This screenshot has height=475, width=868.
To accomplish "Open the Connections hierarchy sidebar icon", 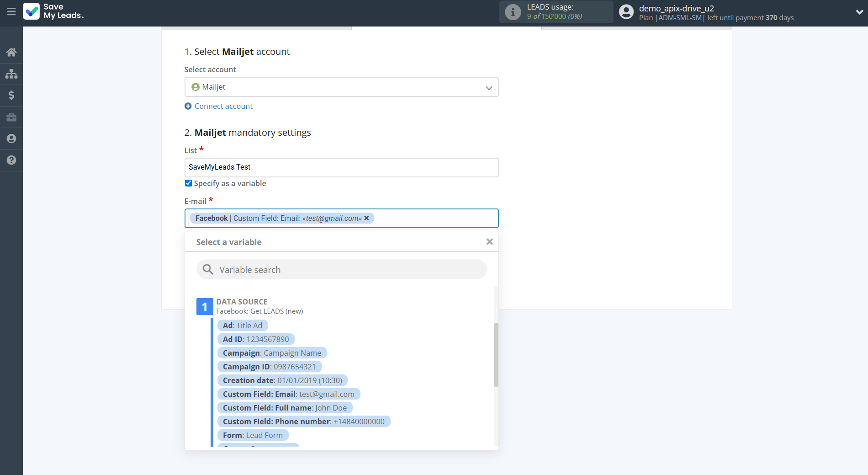I will pos(11,74).
